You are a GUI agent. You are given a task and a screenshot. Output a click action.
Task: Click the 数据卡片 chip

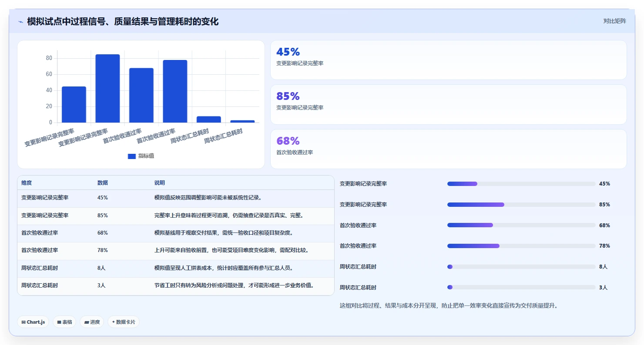[124, 322]
